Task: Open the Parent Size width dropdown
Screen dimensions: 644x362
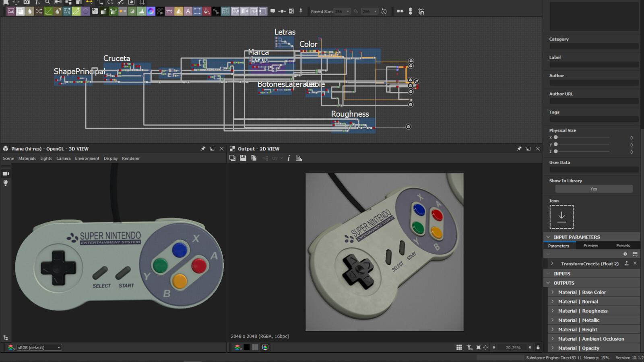Action: pos(343,11)
